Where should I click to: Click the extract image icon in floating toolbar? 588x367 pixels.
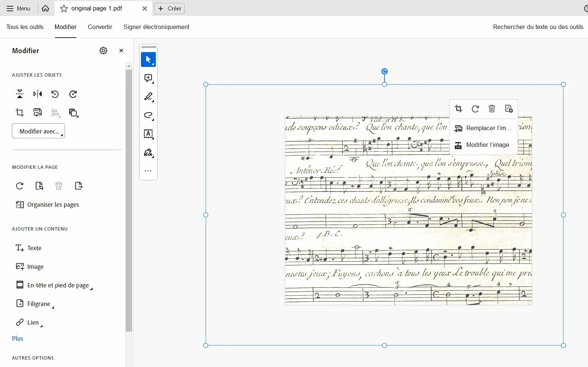(x=509, y=109)
